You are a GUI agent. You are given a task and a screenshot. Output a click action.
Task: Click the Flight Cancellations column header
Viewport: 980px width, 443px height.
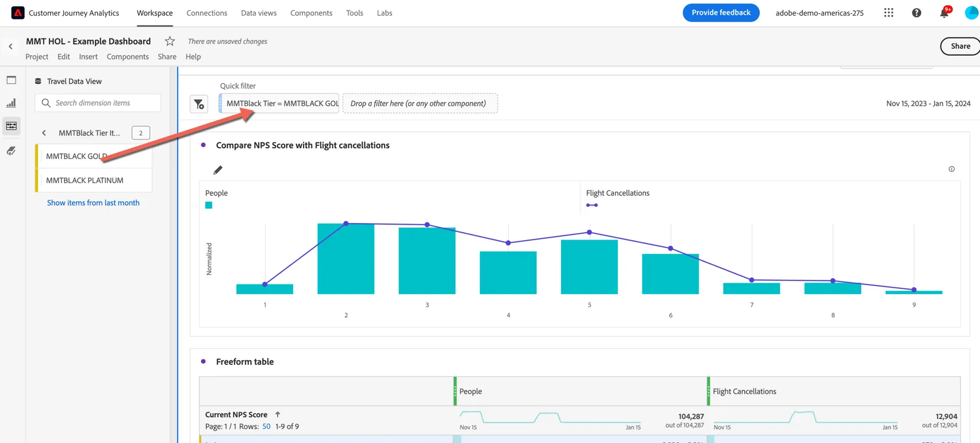(x=833, y=391)
